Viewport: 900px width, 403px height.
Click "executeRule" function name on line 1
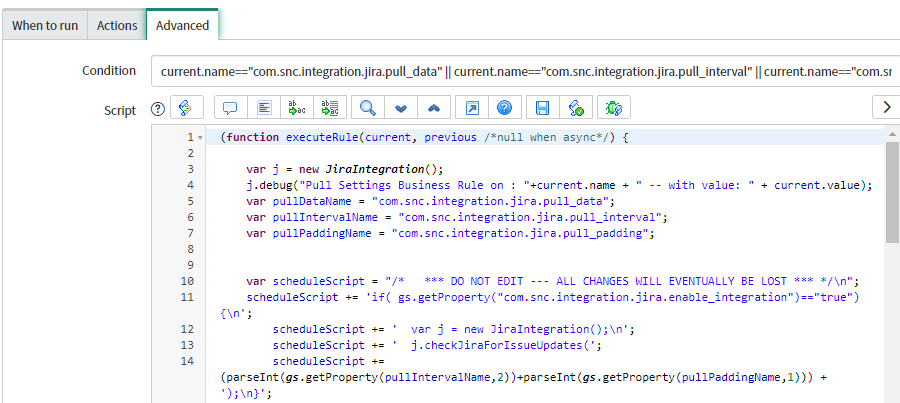click(321, 137)
